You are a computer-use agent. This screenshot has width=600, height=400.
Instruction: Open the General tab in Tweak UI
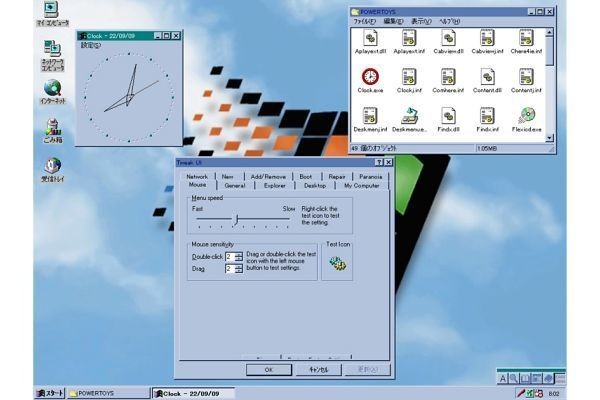235,186
